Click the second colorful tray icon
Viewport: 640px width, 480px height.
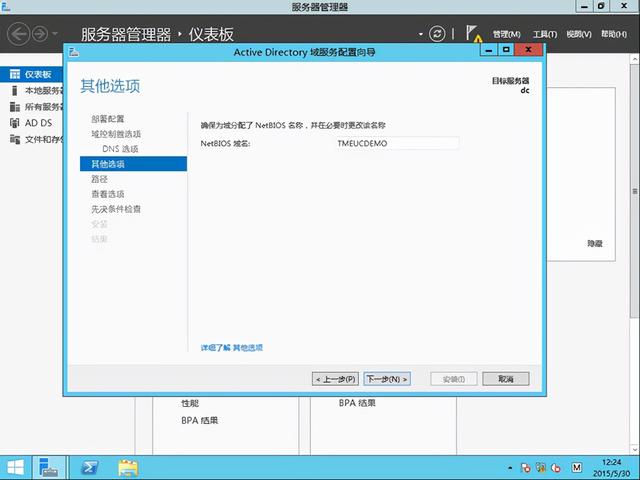541,468
